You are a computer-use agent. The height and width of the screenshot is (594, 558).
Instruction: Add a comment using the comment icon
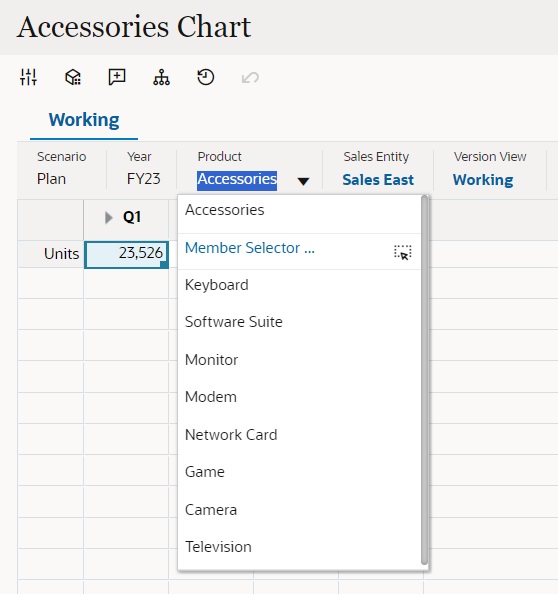click(x=117, y=77)
